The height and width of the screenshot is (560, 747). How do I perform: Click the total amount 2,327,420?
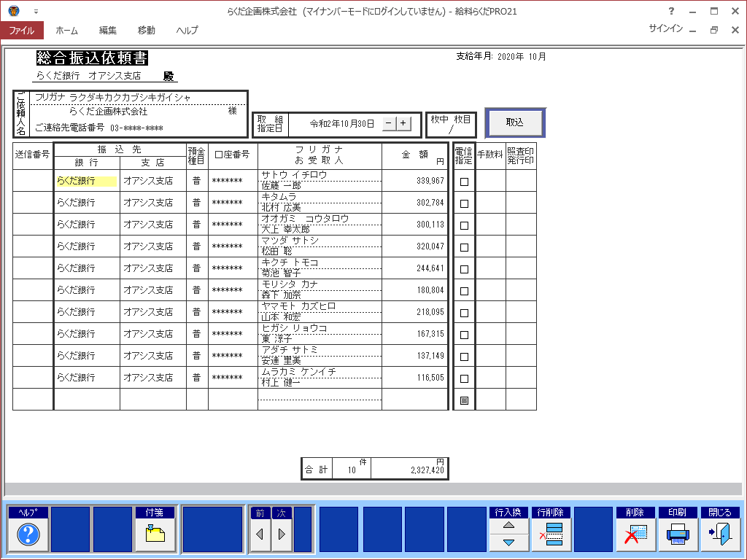(x=427, y=470)
